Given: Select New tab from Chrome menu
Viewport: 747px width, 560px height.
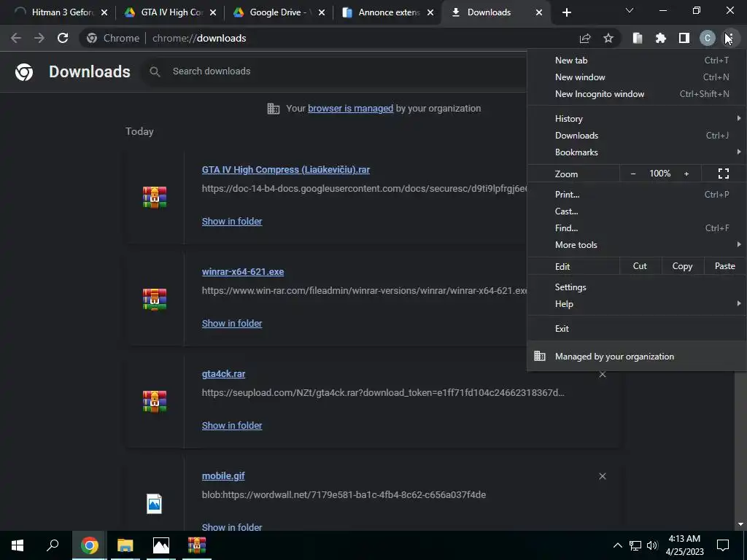Looking at the screenshot, I should (637, 61).
